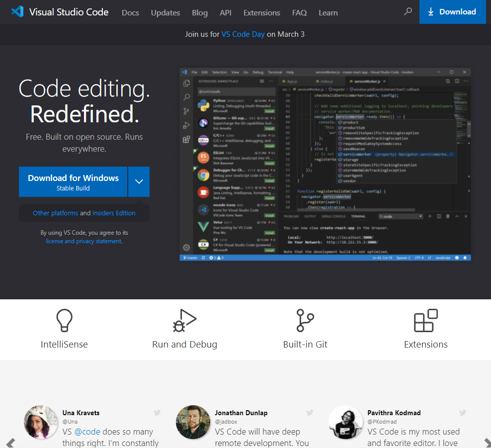Click Jonathan Dunlap profile avatar

[x=193, y=422]
